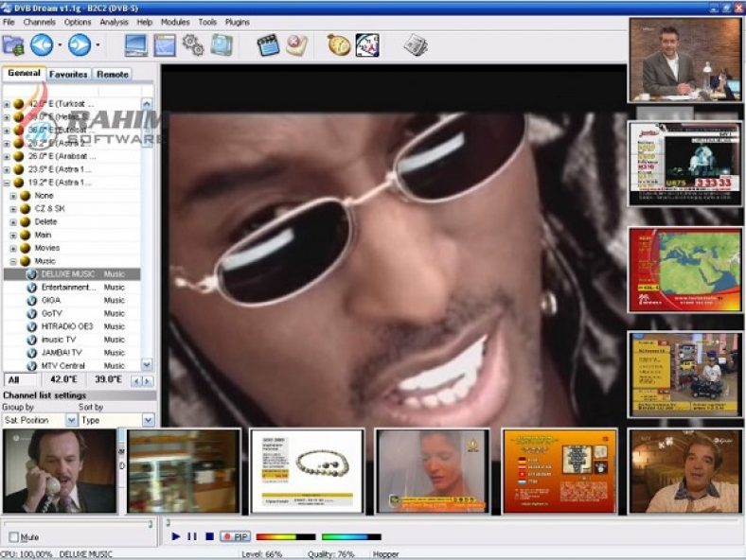Viewport: 746px width, 560px height.
Task: Click the blue back arrow toolbar icon
Action: tap(42, 45)
